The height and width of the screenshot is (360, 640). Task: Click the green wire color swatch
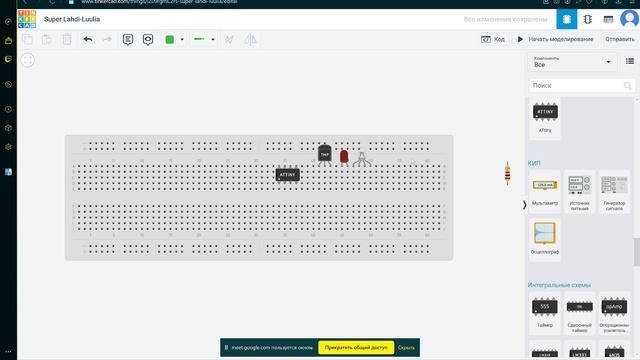(x=169, y=40)
